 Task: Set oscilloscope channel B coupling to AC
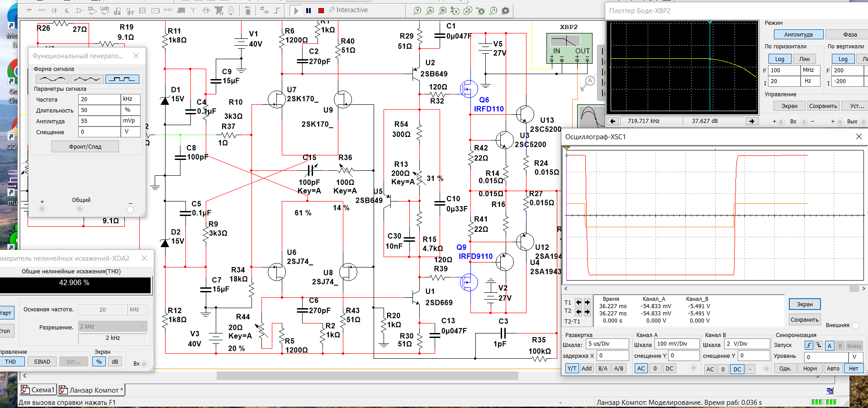(x=710, y=369)
